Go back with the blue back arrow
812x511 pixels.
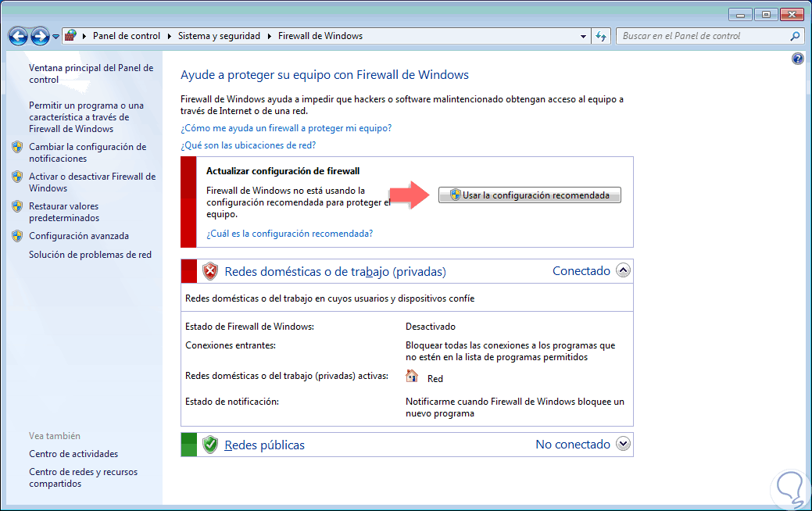coord(18,36)
